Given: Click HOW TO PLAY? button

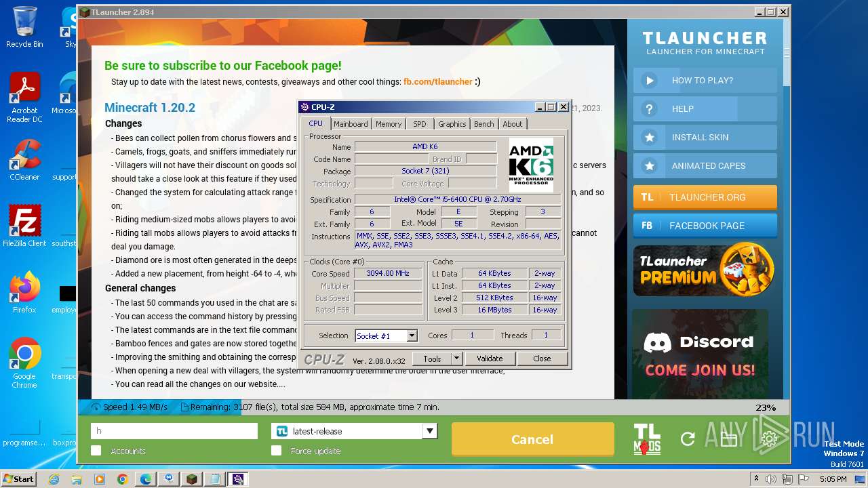Looking at the screenshot, I should (x=705, y=80).
